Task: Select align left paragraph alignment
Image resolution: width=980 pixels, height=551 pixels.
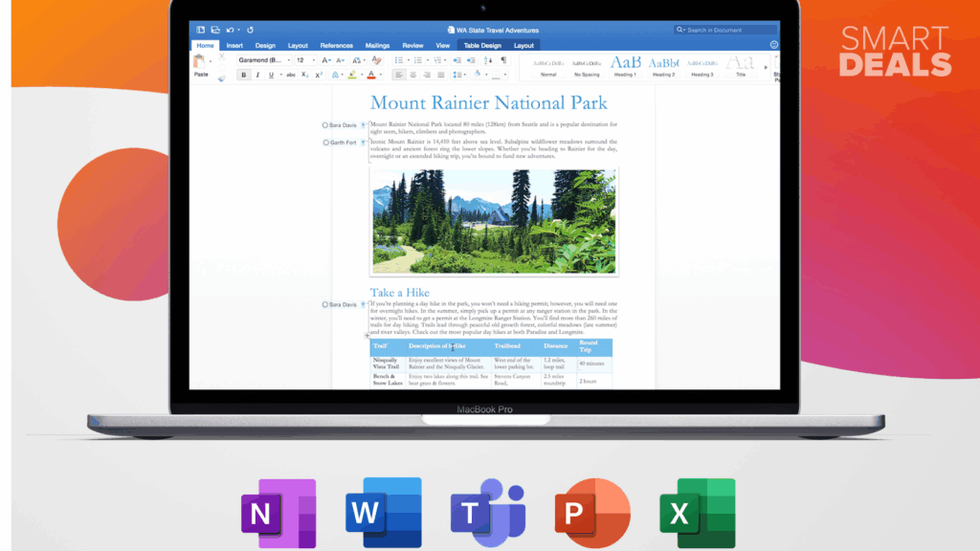Action: 398,75
